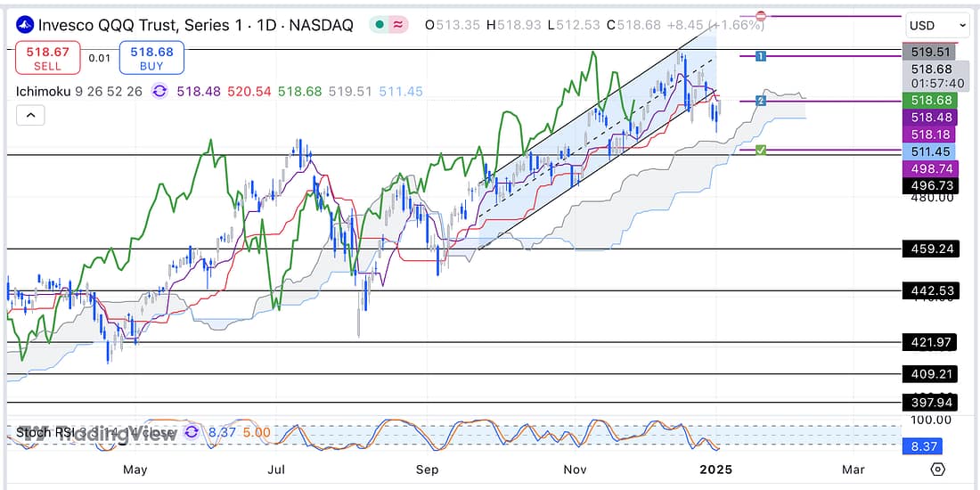
Task: Click the pink approximate-data icon beside NASDAQ
Action: pyautogui.click(x=398, y=25)
